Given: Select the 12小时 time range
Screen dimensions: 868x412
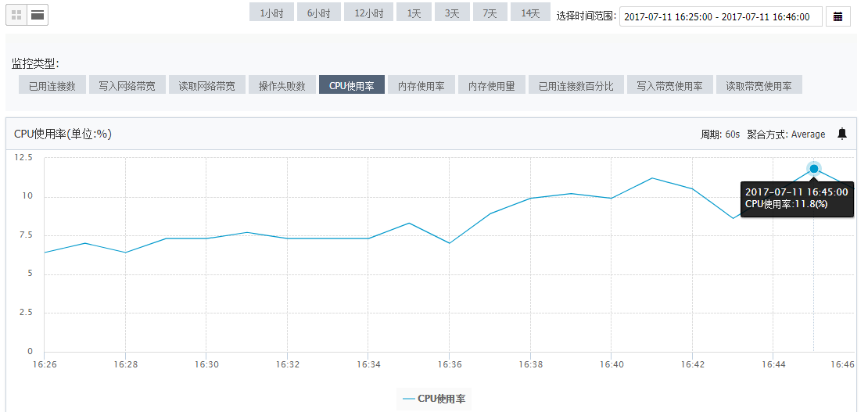Looking at the screenshot, I should 368,14.
